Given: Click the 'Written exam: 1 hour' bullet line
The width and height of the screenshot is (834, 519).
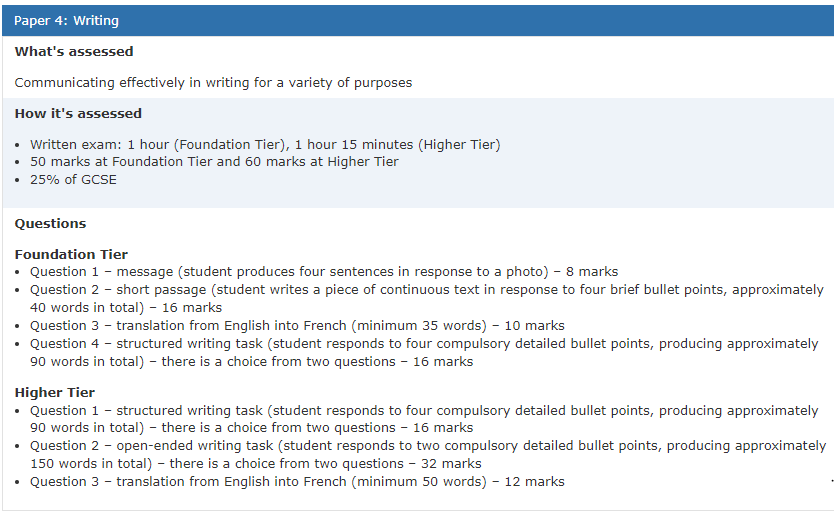Looking at the screenshot, I should pyautogui.click(x=265, y=145).
